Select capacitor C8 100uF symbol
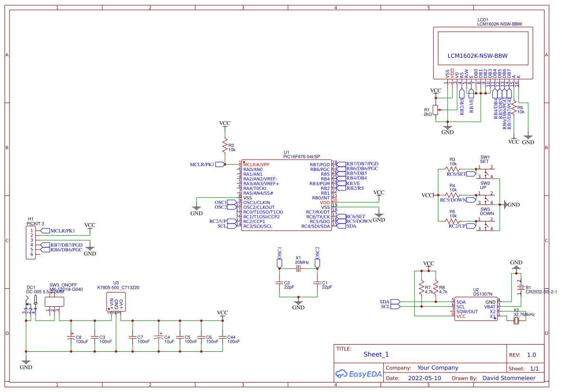Image resolution: width=562 pixels, height=392 pixels. click(x=71, y=337)
